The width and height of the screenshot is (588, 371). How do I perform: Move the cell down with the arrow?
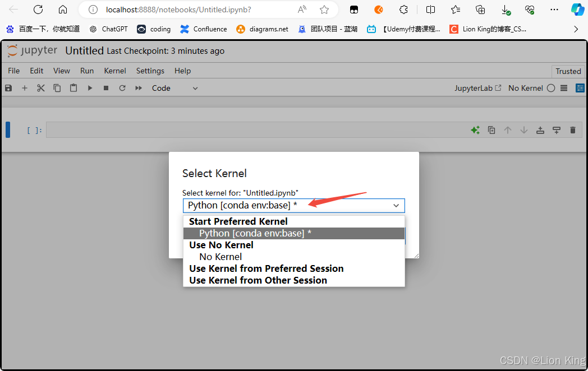point(524,130)
